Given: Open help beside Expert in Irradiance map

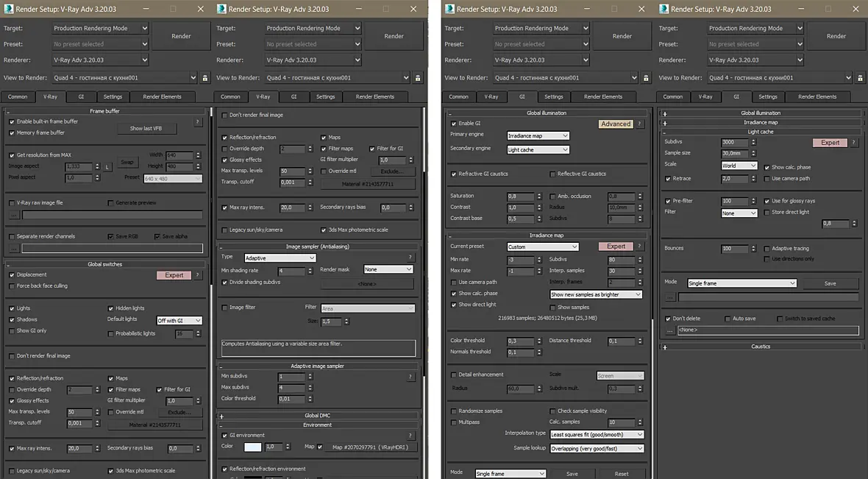Looking at the screenshot, I should [640, 246].
